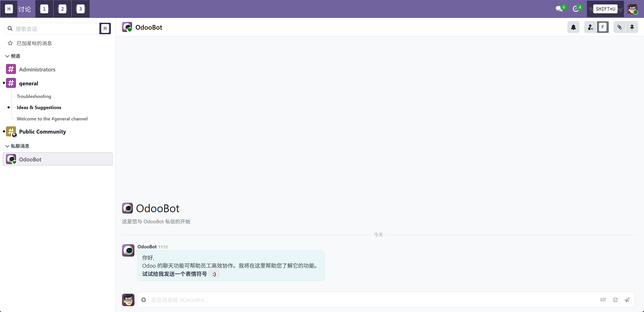Click the Public Community globe hash icon
Screen dimensions: 644x312
tap(11, 132)
